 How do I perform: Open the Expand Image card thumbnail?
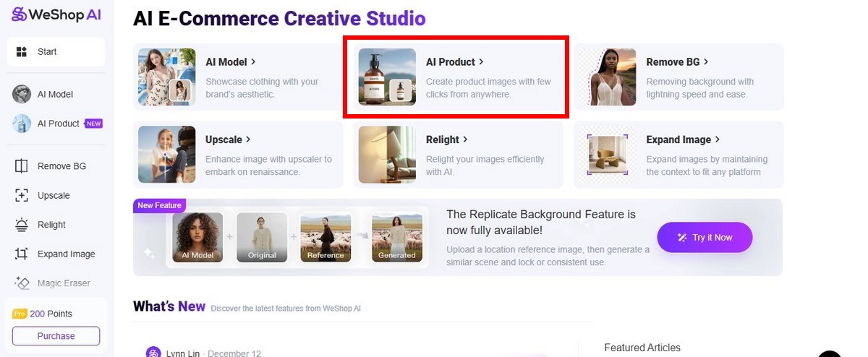point(608,155)
